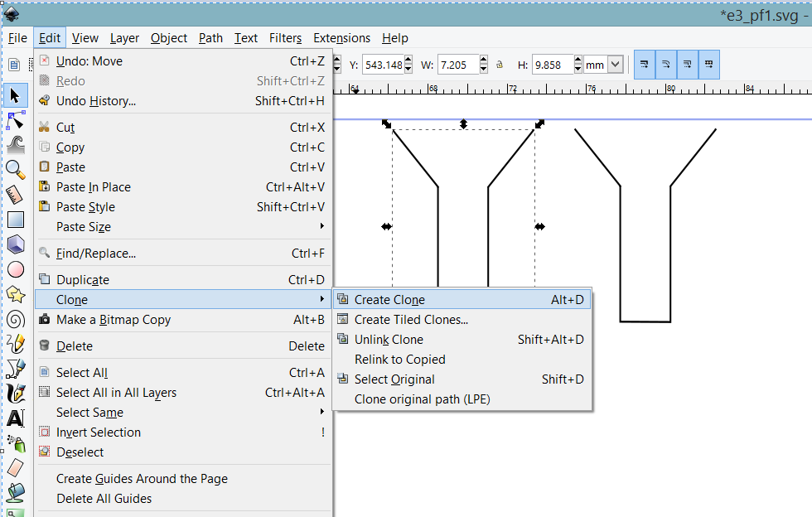Open the Text menu
Screen dimensions: 812x517
coord(246,38)
